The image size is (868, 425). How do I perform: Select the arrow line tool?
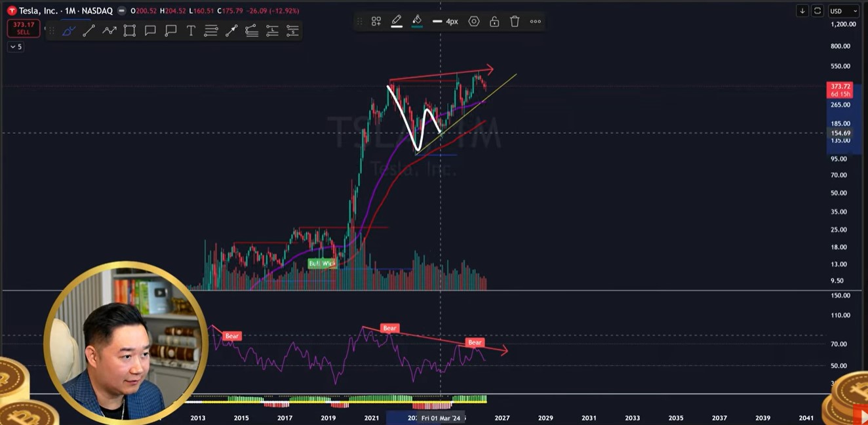point(231,30)
